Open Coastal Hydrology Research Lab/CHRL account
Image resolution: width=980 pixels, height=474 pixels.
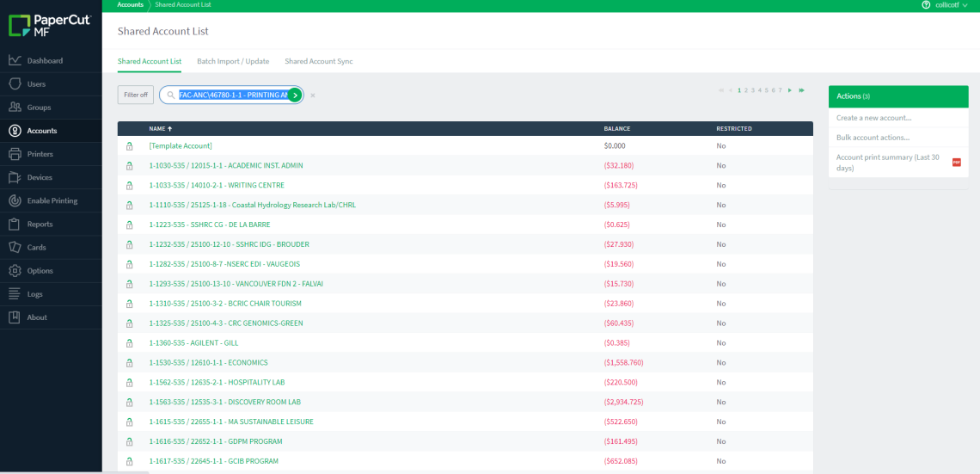[253, 205]
